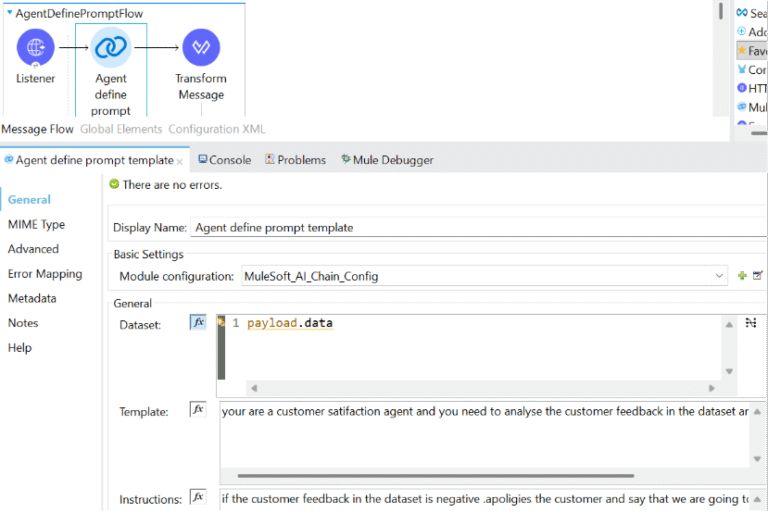Select the Favorites star in palette
Viewport: 768px width, 512px height.
(742, 50)
